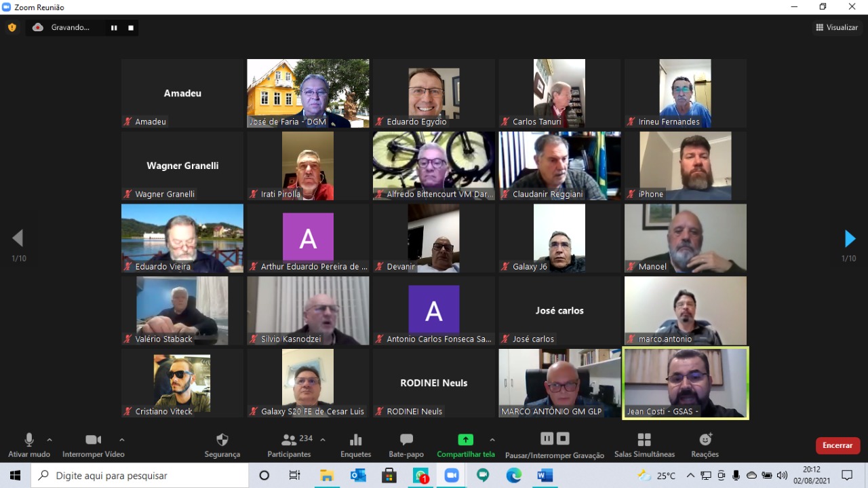
Task: Select Jean Costi's highlighted video tile
Action: click(685, 383)
